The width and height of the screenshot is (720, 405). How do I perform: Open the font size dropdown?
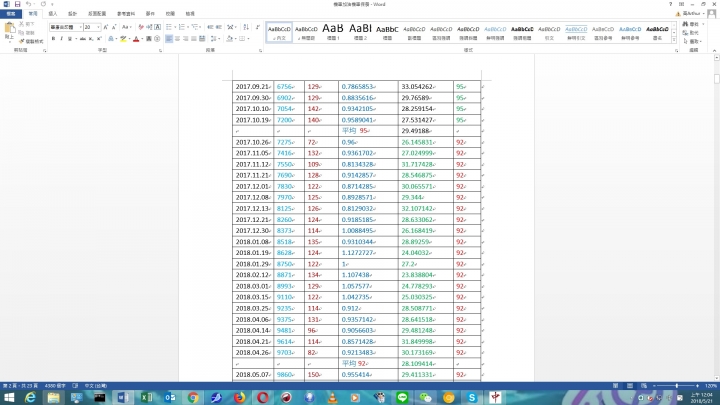(x=98, y=27)
